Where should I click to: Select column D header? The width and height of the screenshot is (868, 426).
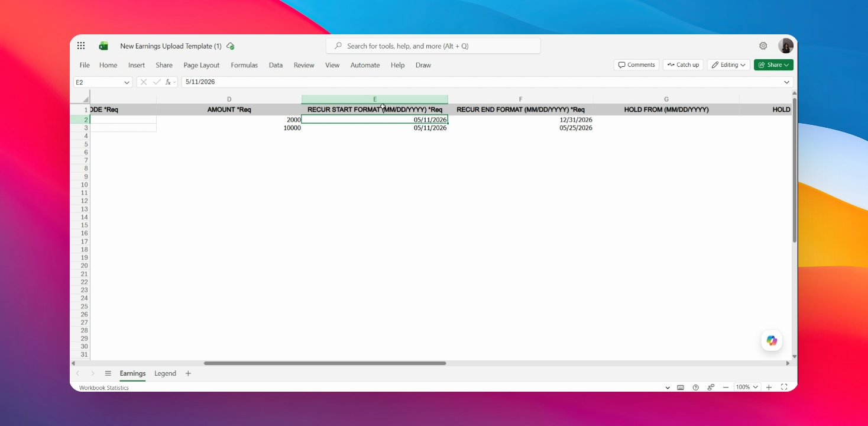[x=229, y=99]
